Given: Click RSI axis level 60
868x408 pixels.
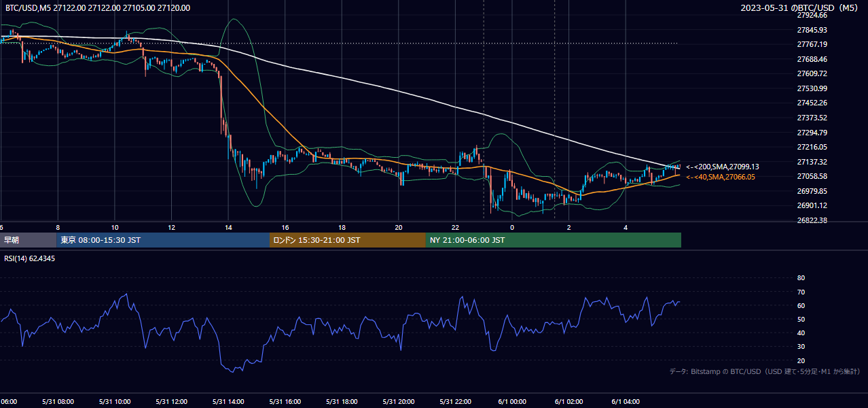Looking at the screenshot, I should (801, 305).
